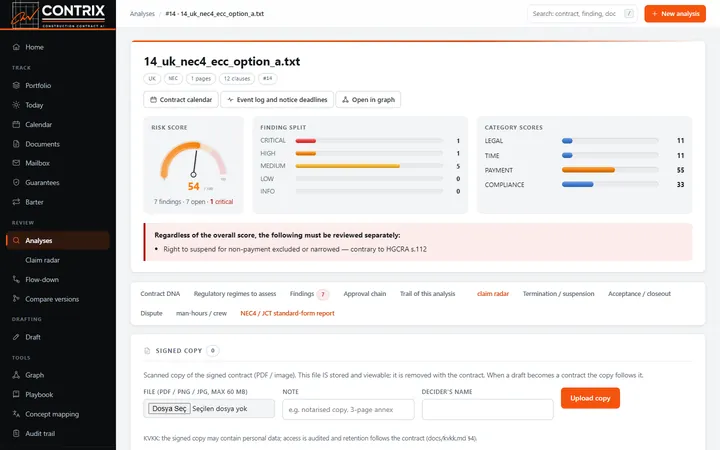Click the 1 pages chip
Viewport: 720px width, 450px height.
pos(201,79)
